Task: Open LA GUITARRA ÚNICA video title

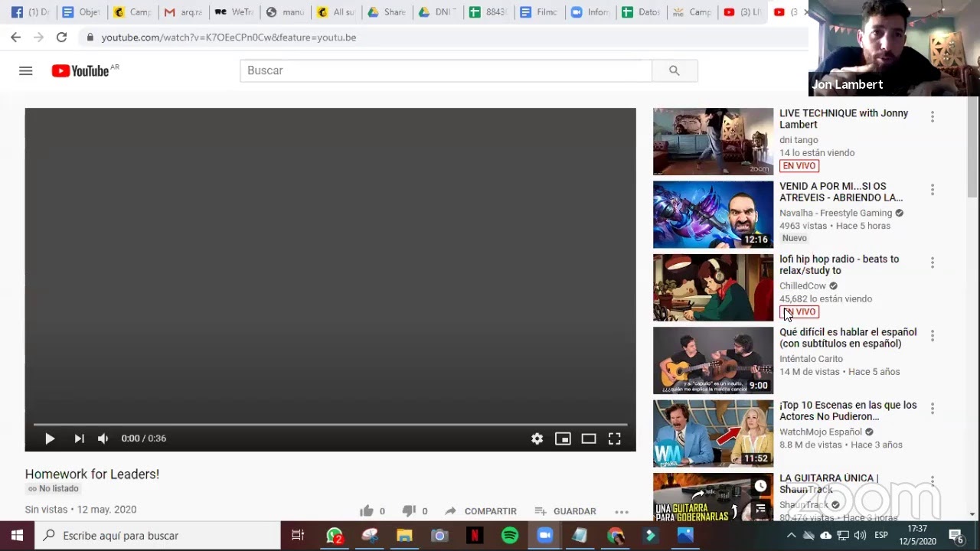Action: (x=828, y=484)
